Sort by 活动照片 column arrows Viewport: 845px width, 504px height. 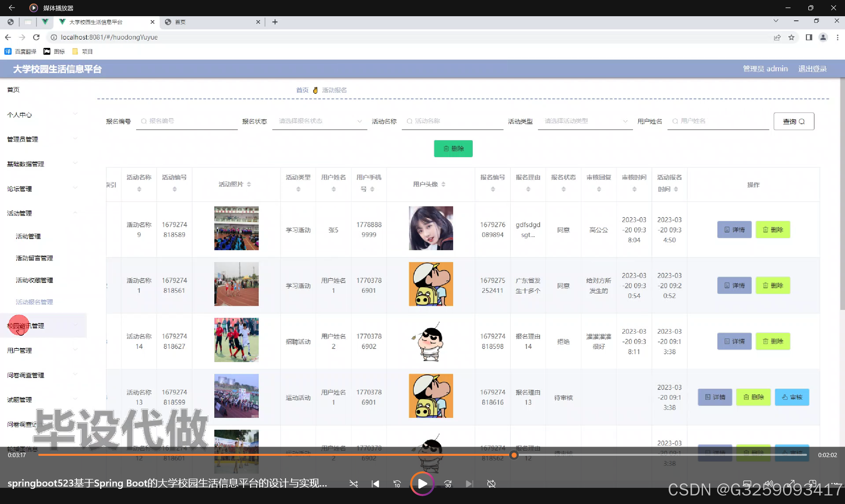249,184
